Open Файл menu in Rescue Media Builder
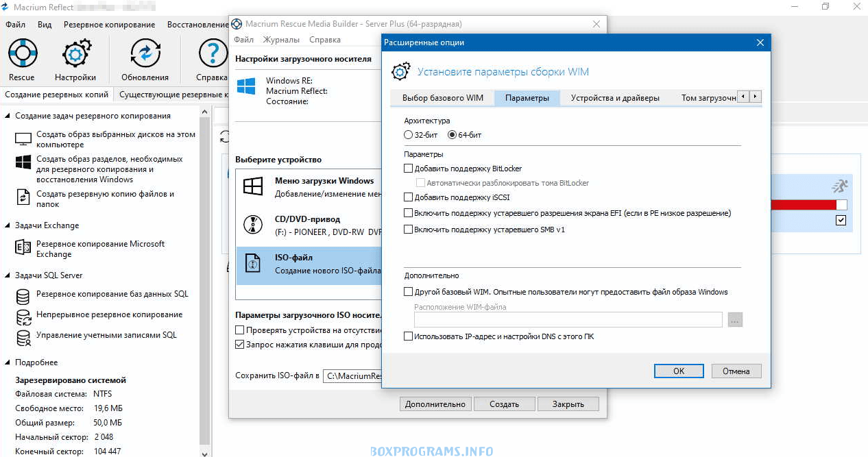 coord(243,40)
